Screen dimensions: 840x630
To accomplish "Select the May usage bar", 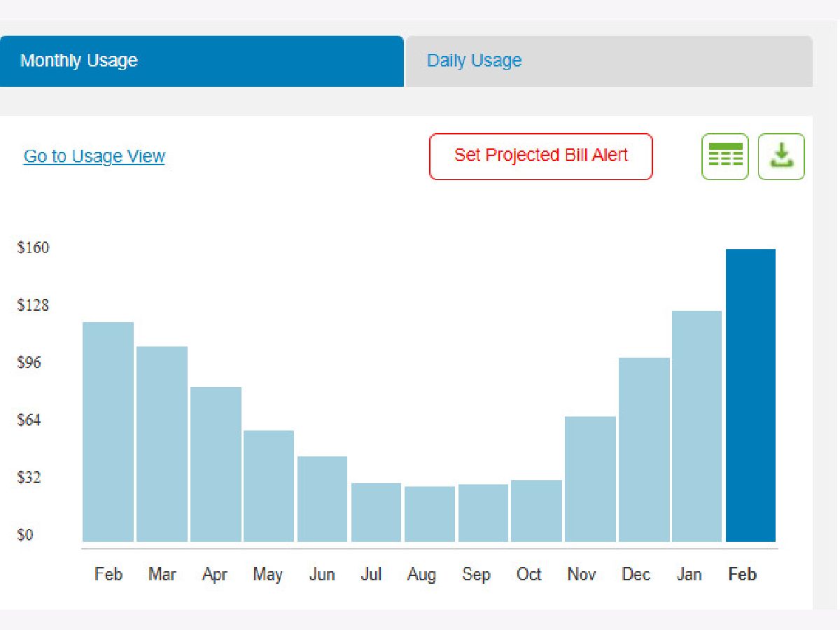I will (269, 486).
